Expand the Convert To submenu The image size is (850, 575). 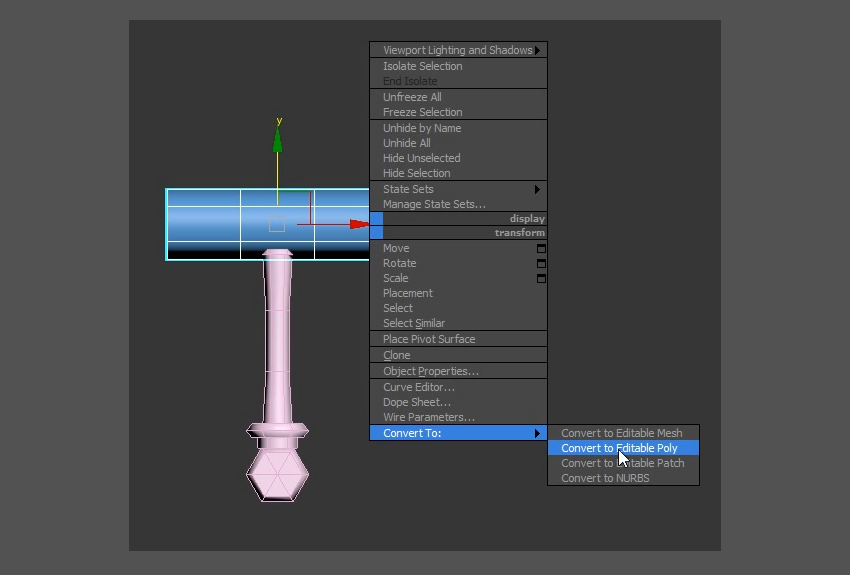tap(460, 433)
